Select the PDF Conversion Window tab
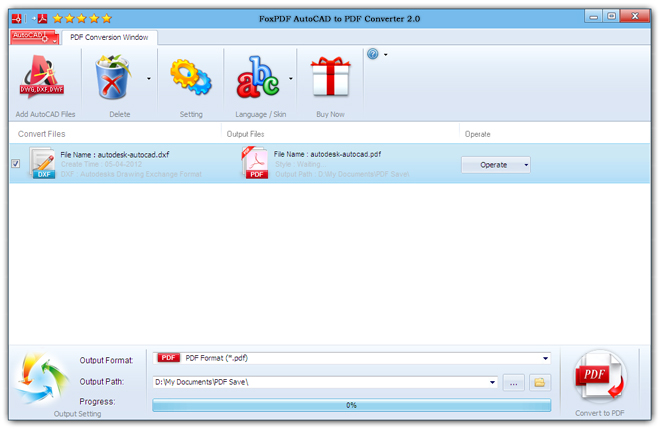Viewport: 660px width, 429px height. point(107,37)
